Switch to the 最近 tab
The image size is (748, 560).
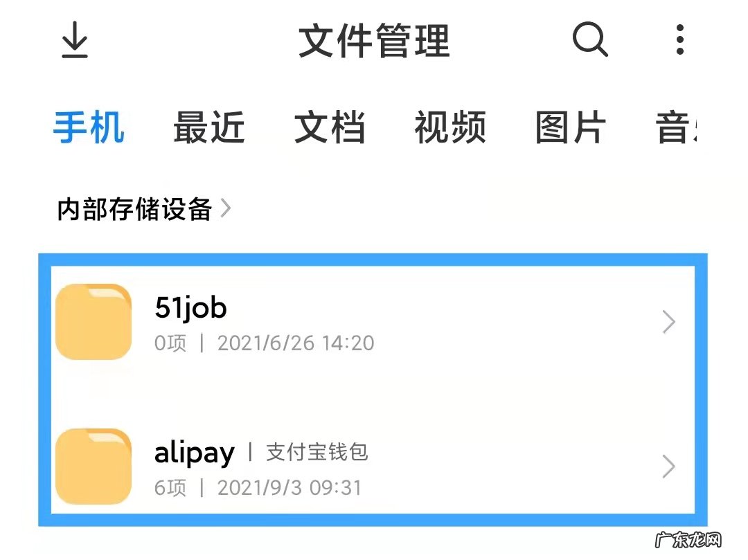coord(209,127)
